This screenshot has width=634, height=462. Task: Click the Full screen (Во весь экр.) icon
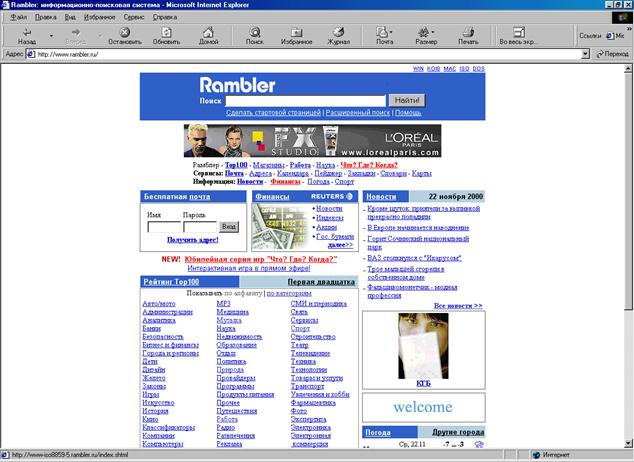tap(519, 32)
